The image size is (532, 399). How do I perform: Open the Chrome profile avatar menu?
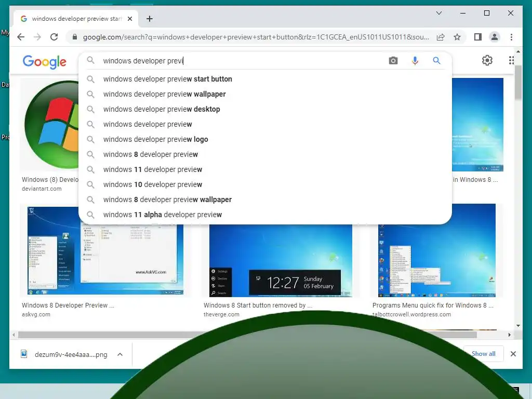click(x=495, y=37)
